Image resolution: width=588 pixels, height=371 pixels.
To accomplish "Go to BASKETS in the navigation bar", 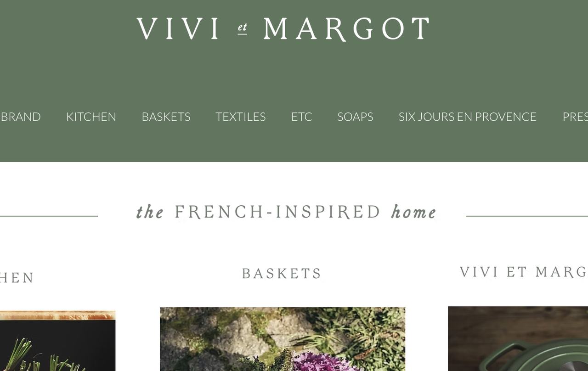I will point(166,117).
